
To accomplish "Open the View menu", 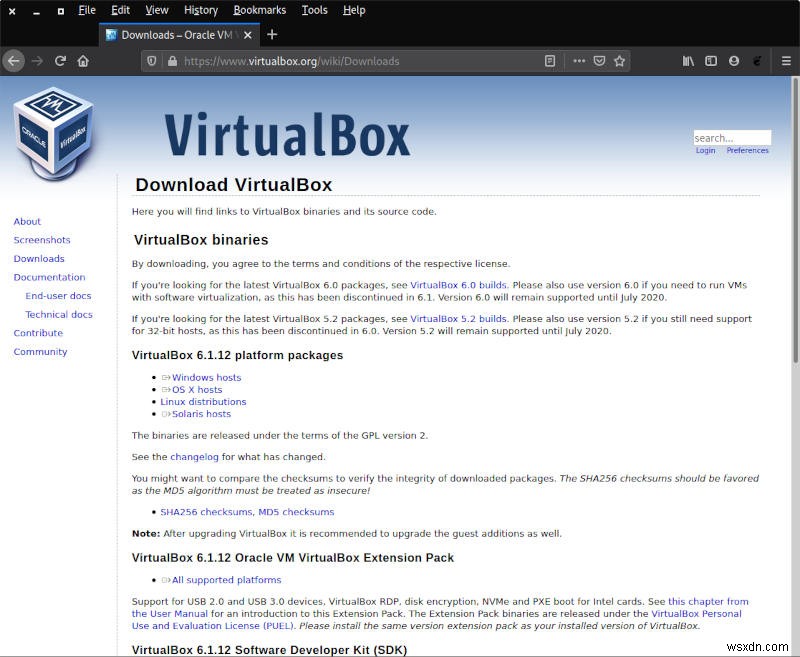I will click(x=157, y=10).
